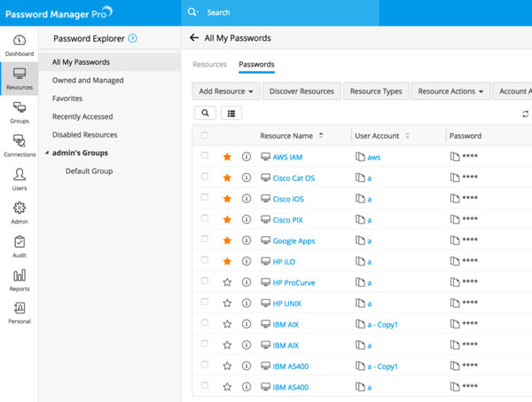Tick the select-all checkbox in table header
This screenshot has width=532, height=402.
point(205,136)
